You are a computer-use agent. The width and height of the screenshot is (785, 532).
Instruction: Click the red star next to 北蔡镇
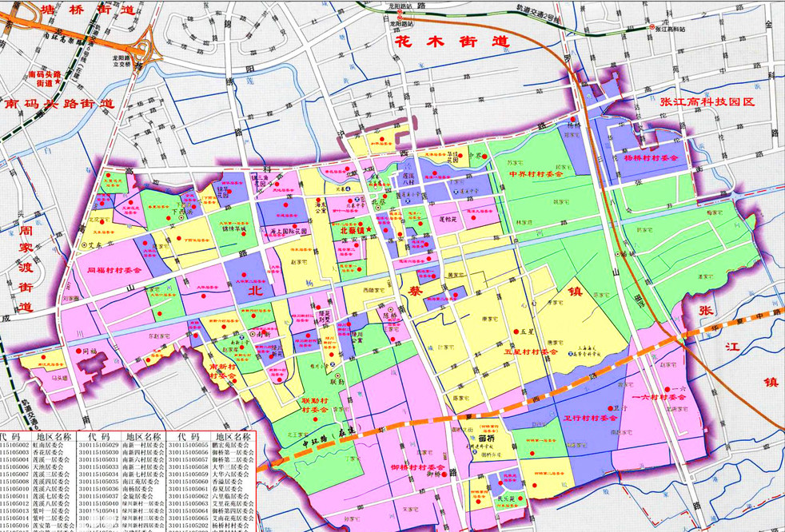pos(369,230)
